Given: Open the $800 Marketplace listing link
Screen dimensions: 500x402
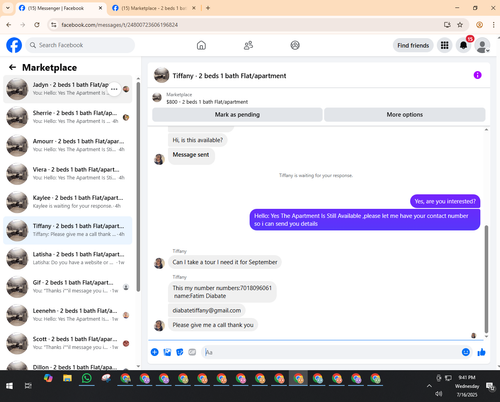Looking at the screenshot, I should 207,102.
